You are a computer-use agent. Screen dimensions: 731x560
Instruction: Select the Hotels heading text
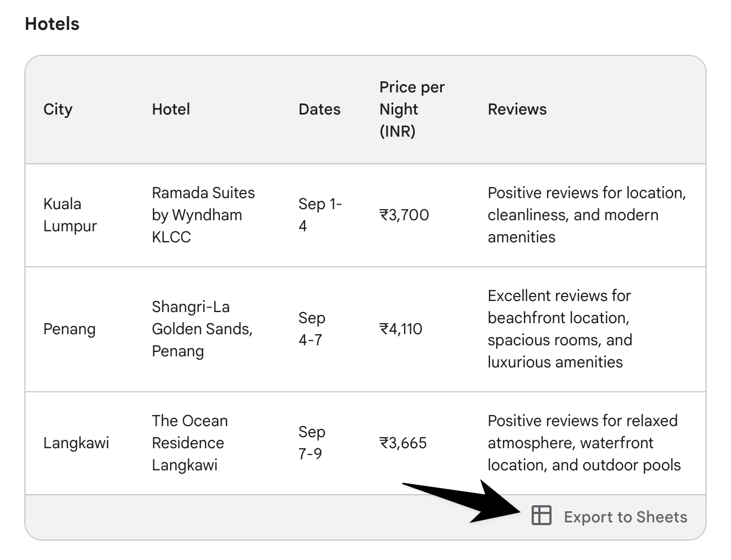52,24
